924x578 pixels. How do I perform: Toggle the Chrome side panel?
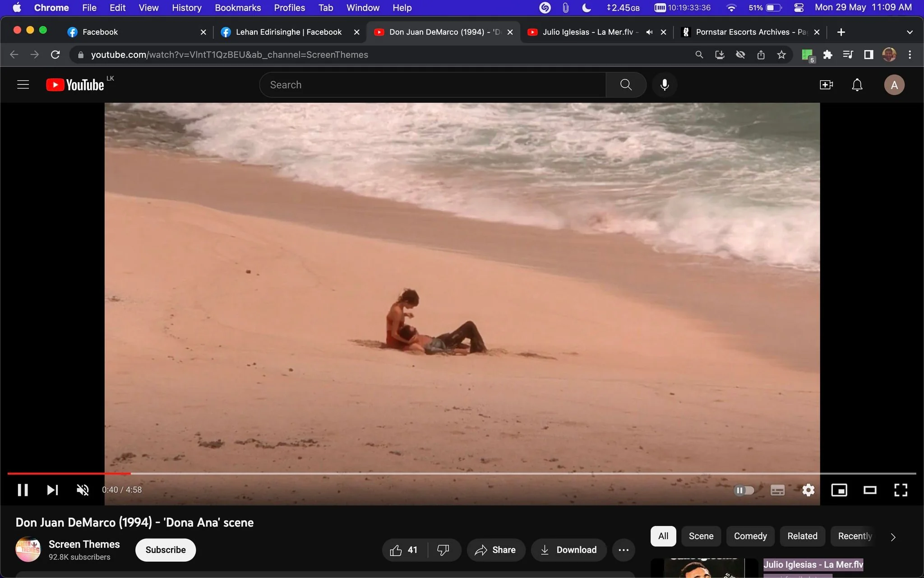869,55
